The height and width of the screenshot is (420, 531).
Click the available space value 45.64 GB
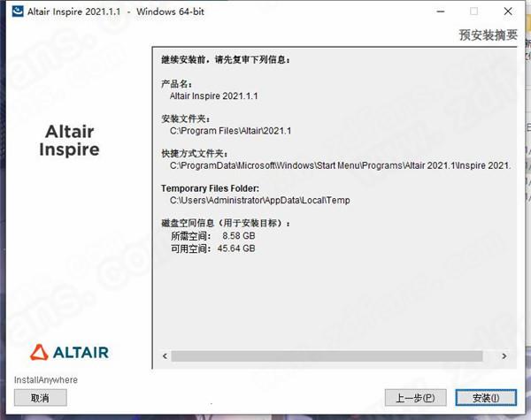(x=236, y=248)
